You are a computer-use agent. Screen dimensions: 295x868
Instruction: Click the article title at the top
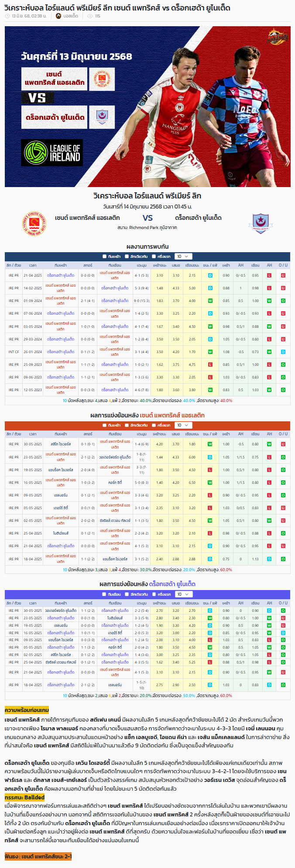pyautogui.click(x=117, y=7)
